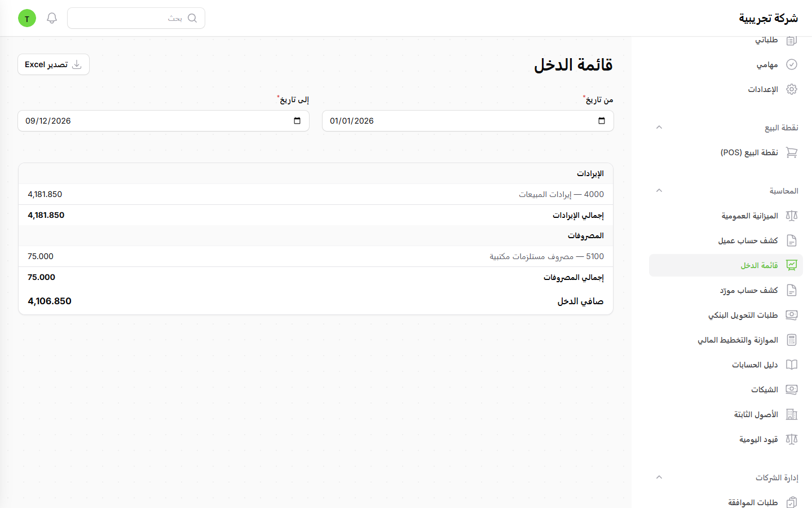The image size is (812, 508).
Task: Collapse the نقطة البيع sidebar section
Action: pos(659,128)
